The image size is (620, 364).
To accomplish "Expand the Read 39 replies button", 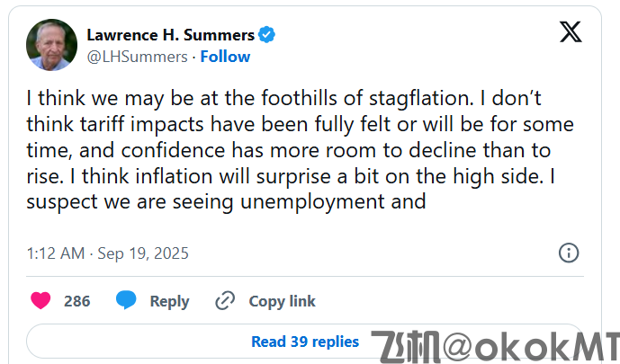I will (305, 342).
